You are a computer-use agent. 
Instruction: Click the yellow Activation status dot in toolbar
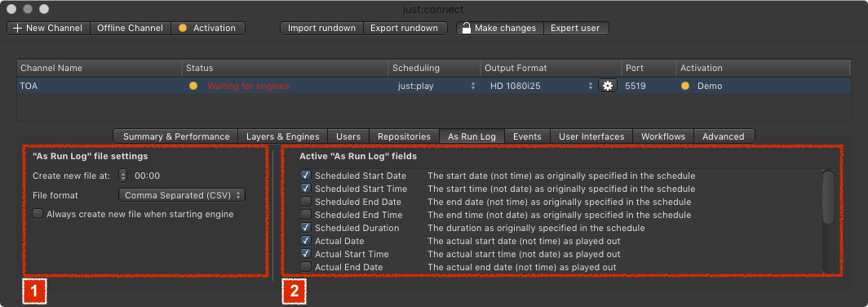182,28
